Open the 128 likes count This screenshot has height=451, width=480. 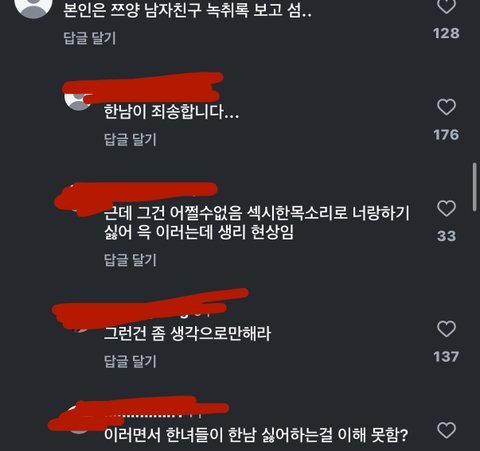pos(446,34)
